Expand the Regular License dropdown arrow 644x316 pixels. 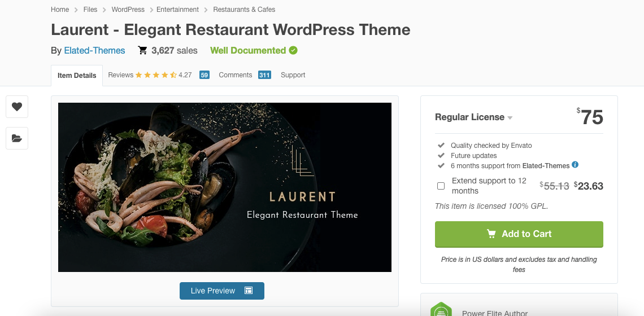click(x=510, y=118)
